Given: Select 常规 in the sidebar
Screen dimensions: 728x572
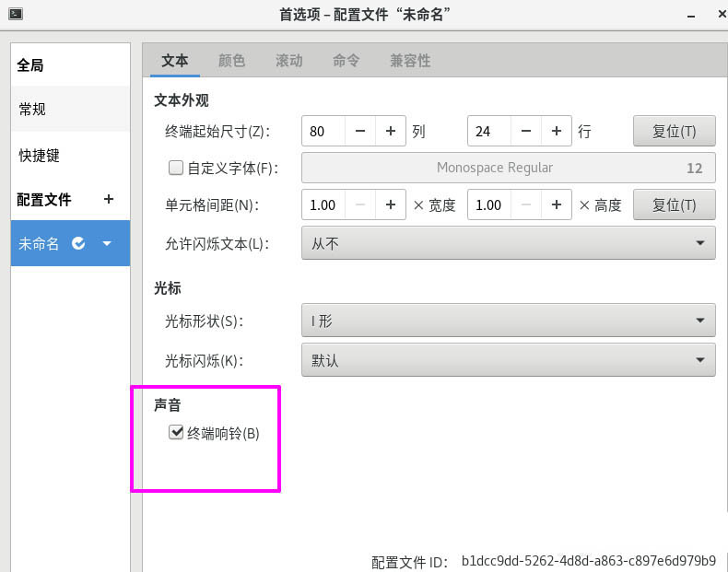Looking at the screenshot, I should click(71, 109).
